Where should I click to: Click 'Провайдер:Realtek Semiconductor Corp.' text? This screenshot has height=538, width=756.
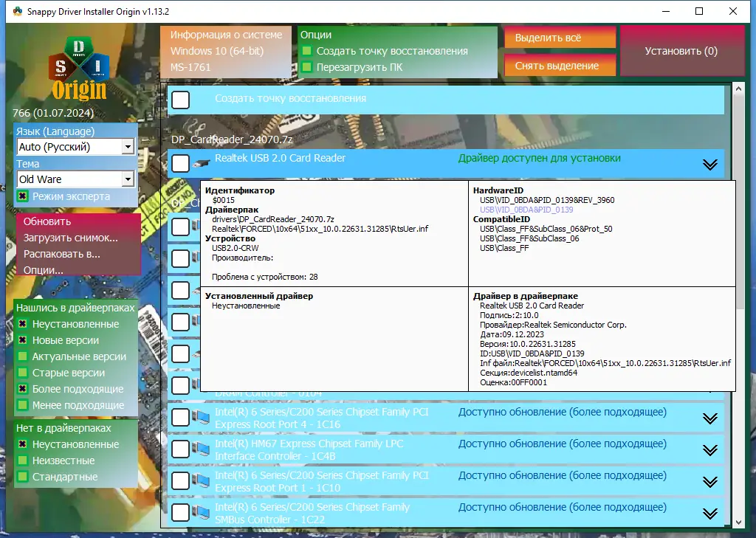tap(553, 325)
